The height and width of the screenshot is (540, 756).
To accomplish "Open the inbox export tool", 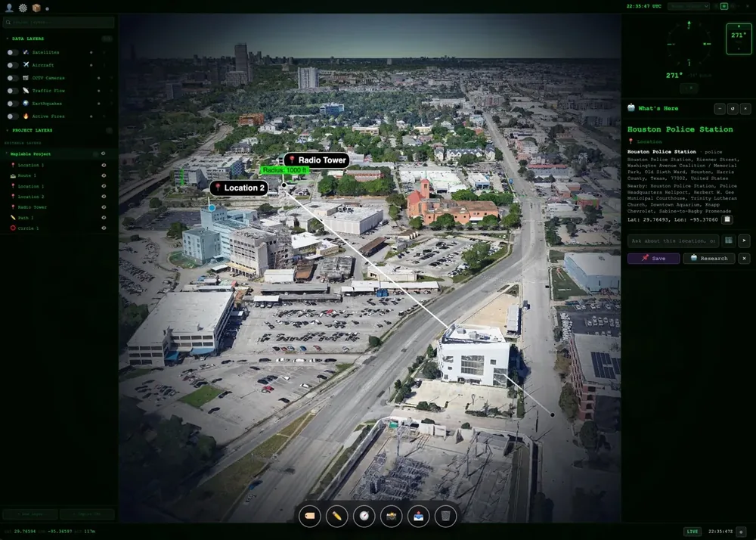I will point(419,516).
